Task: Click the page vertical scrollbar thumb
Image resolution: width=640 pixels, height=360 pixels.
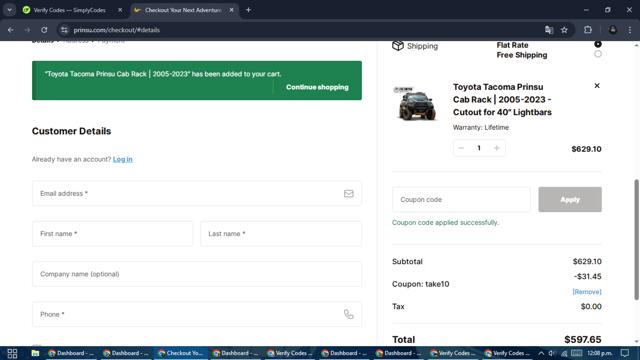Action: tap(636, 240)
